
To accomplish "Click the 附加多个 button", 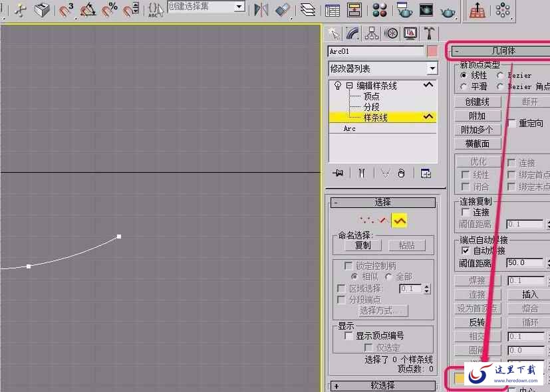I will (477, 130).
